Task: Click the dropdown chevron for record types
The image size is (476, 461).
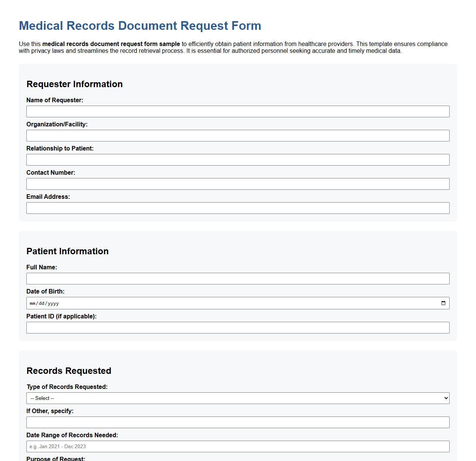Action: (x=445, y=398)
